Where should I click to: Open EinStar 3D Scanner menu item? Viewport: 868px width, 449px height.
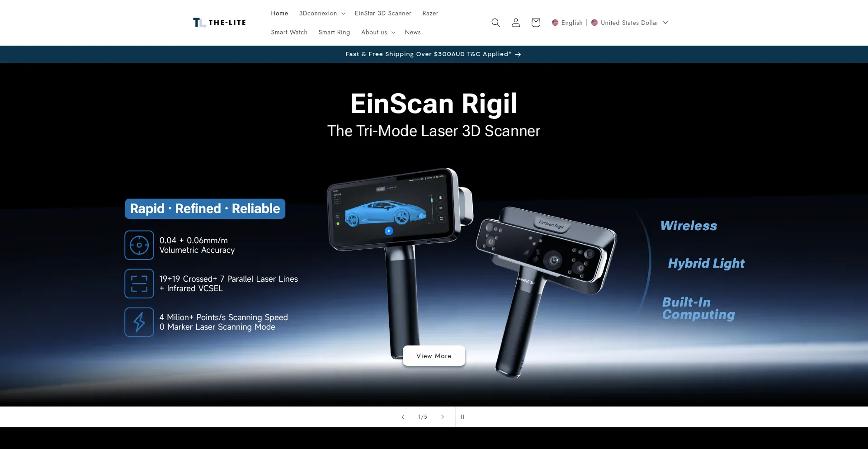click(383, 14)
